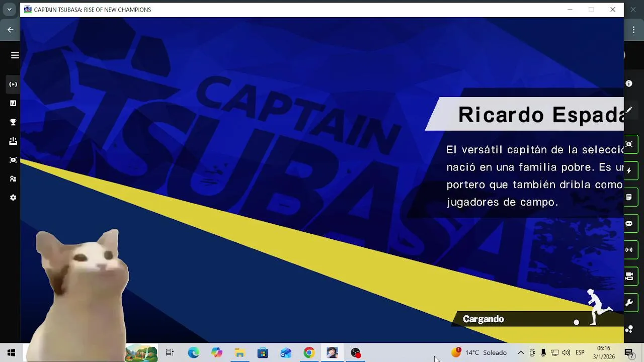Click the Cargando loading label
This screenshot has height=362, width=644.
coord(483,319)
